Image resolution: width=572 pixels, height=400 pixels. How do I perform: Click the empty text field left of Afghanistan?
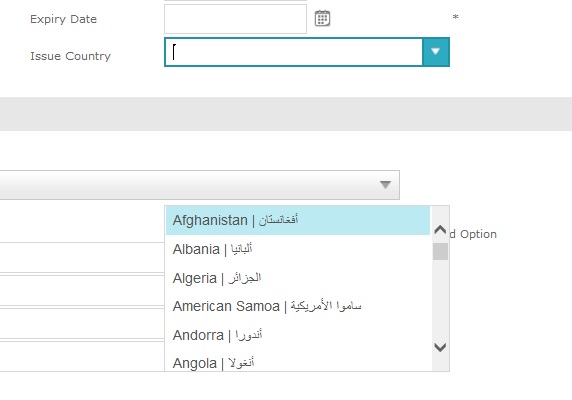82,224
